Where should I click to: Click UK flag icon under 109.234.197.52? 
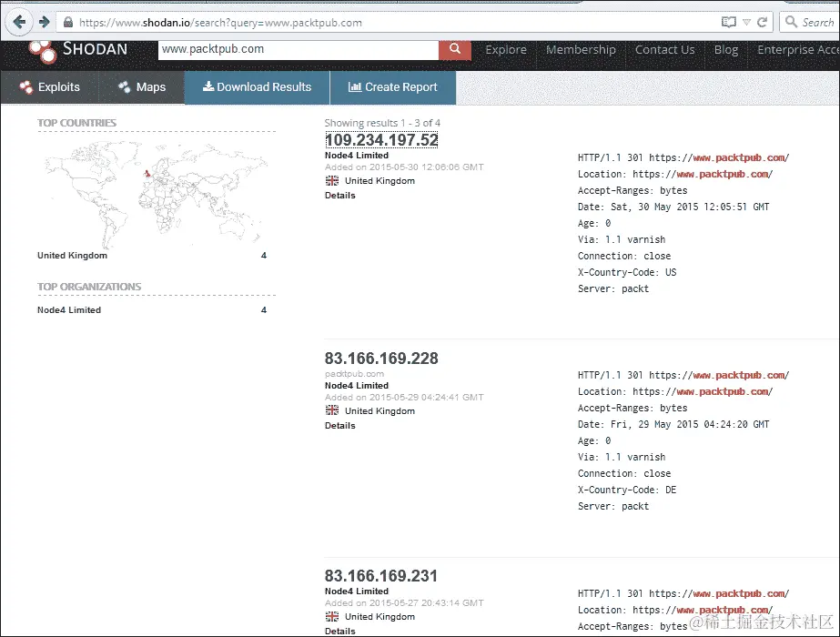pos(332,180)
